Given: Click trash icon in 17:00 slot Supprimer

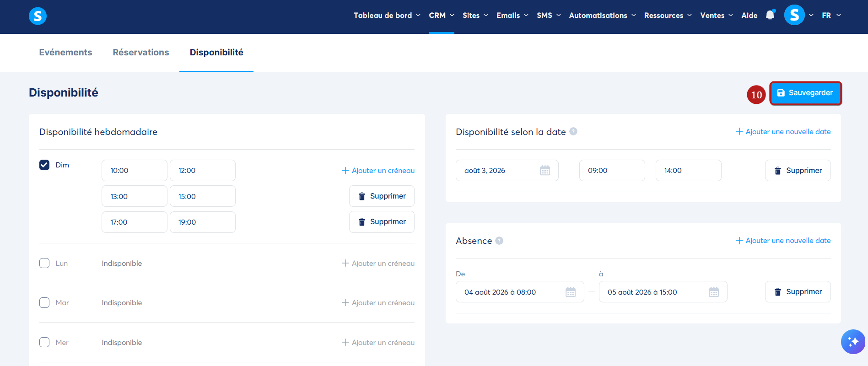Looking at the screenshot, I should click(x=361, y=222).
